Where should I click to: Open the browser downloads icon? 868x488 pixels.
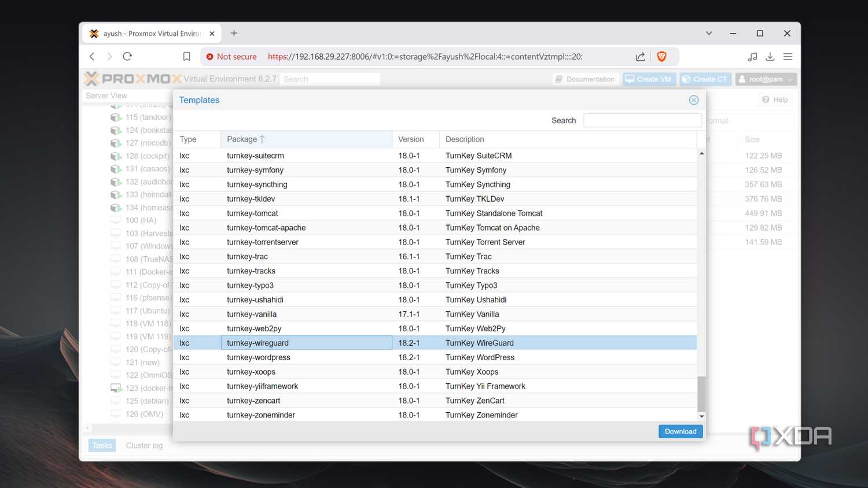coord(770,57)
